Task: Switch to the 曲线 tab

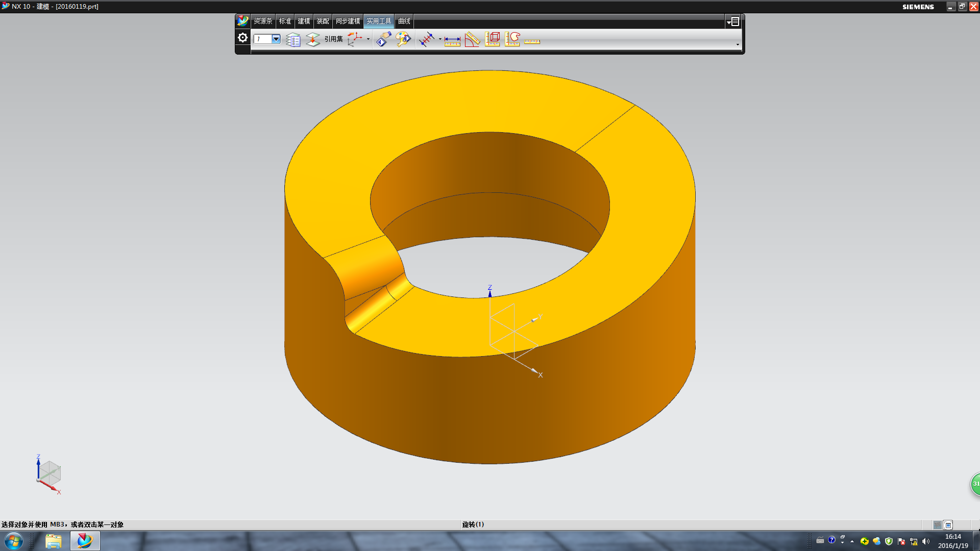Action: (x=404, y=21)
